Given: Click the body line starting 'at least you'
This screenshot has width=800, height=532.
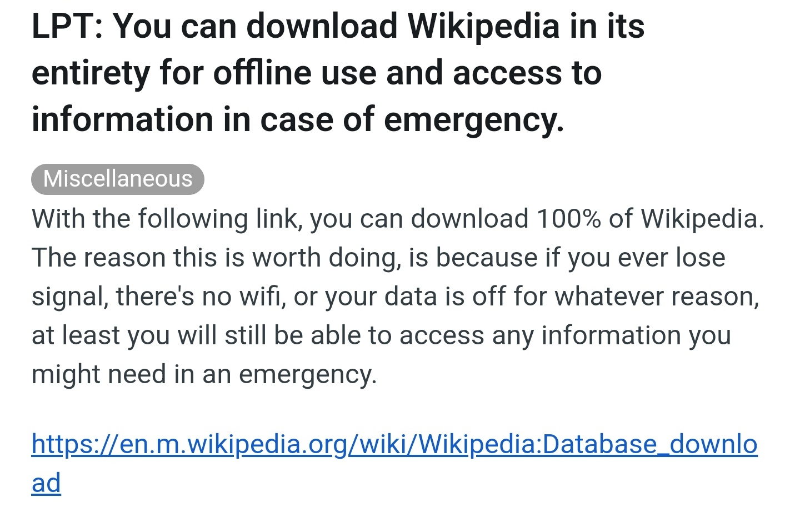Looking at the screenshot, I should (x=381, y=335).
